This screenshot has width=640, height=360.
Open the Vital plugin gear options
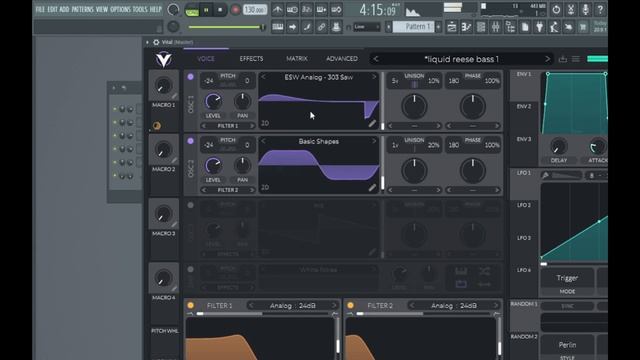(156, 42)
